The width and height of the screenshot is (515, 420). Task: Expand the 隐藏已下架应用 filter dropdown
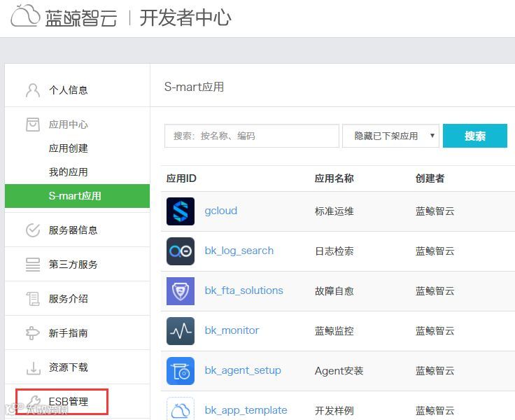click(x=390, y=136)
